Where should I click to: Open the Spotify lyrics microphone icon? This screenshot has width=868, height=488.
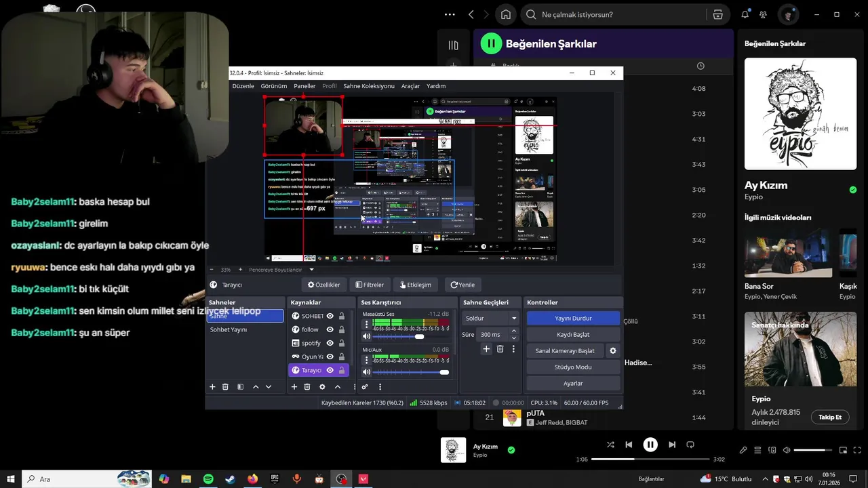[x=743, y=450]
